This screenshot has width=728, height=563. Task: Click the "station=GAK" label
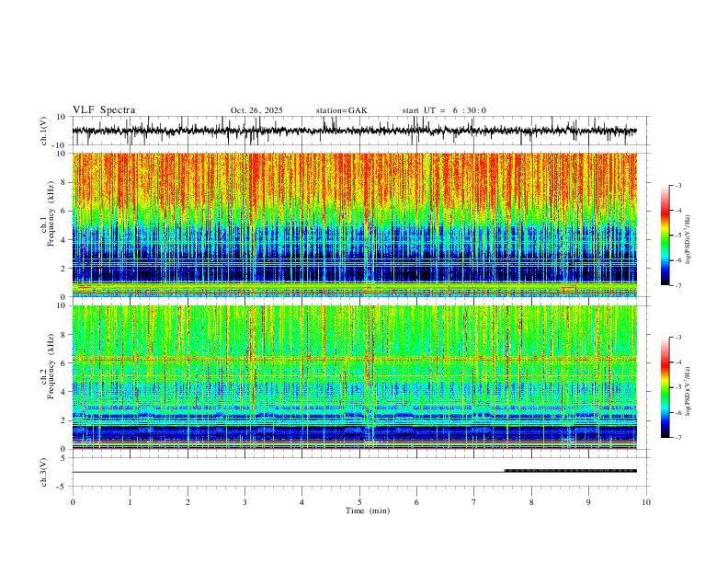(x=341, y=110)
